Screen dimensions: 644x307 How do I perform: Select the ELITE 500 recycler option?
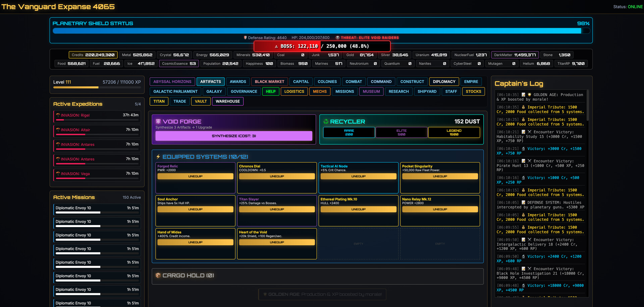click(x=401, y=132)
